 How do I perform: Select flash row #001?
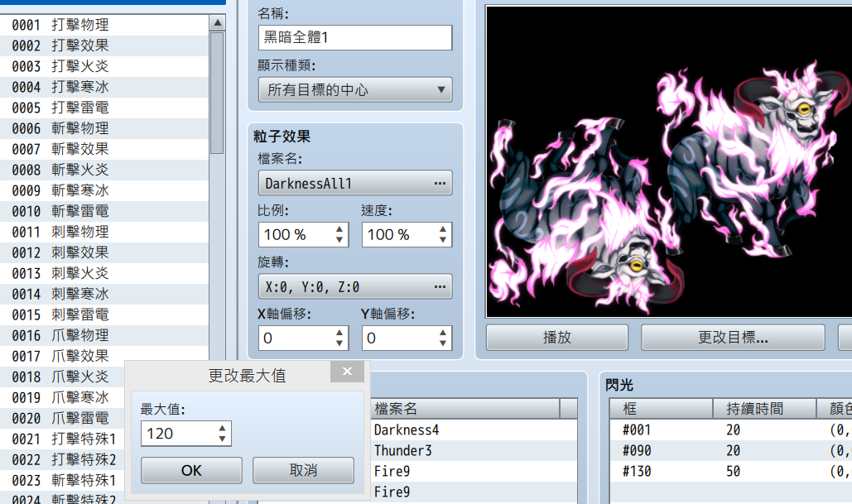[x=731, y=430]
